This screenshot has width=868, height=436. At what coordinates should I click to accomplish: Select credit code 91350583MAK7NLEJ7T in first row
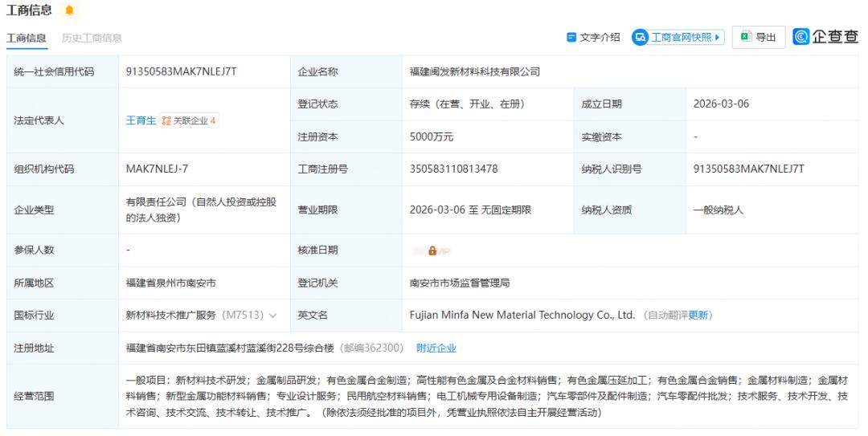pyautogui.click(x=182, y=71)
